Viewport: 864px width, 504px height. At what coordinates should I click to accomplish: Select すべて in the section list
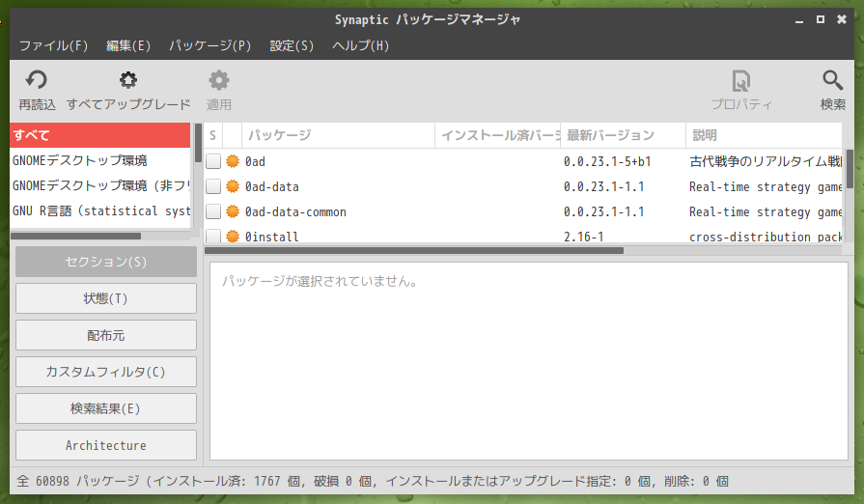click(99, 135)
